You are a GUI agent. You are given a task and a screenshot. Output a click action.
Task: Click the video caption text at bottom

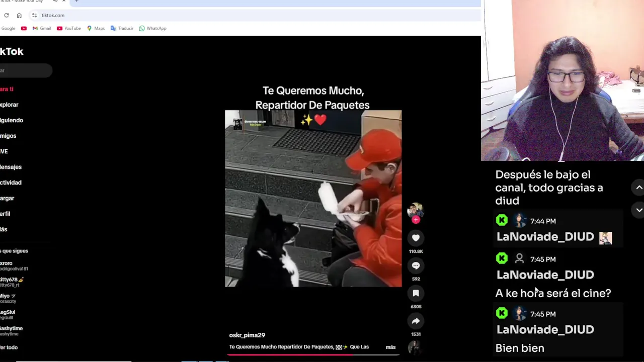pyautogui.click(x=299, y=347)
